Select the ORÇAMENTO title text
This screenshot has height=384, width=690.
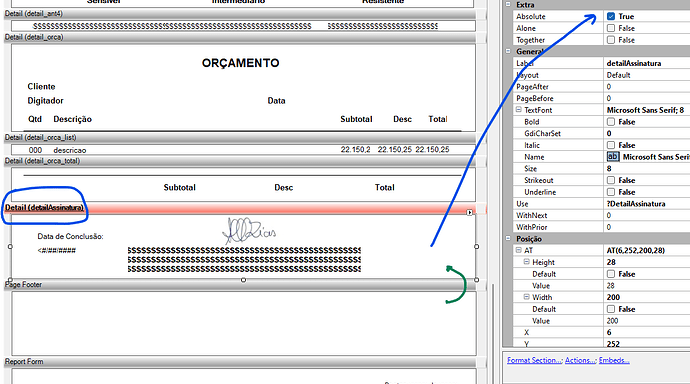click(x=240, y=63)
